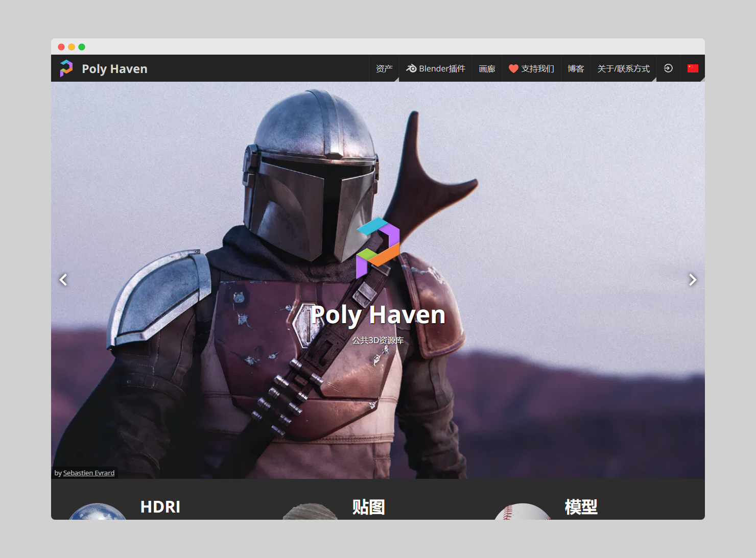Click the Poly Haven logo icon in navbar

pyautogui.click(x=66, y=68)
